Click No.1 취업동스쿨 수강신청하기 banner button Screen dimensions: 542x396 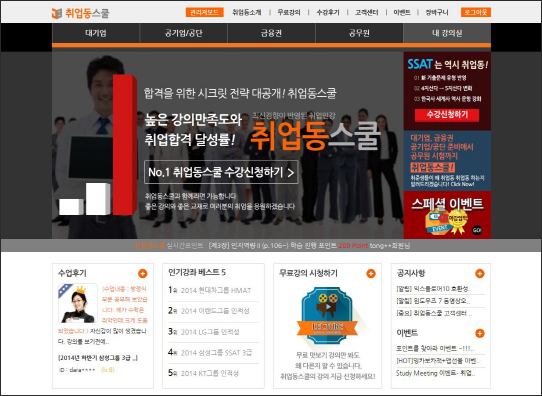coord(221,172)
